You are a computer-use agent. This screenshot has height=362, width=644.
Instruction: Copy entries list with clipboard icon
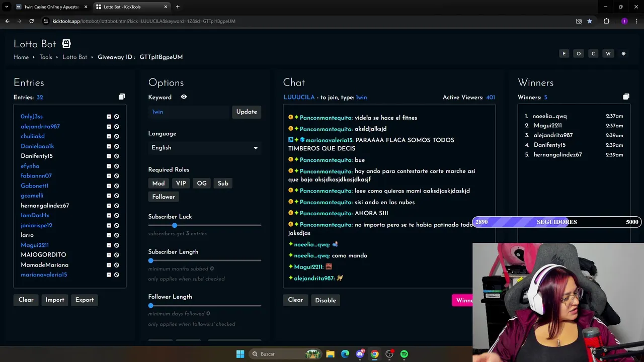pyautogui.click(x=121, y=97)
